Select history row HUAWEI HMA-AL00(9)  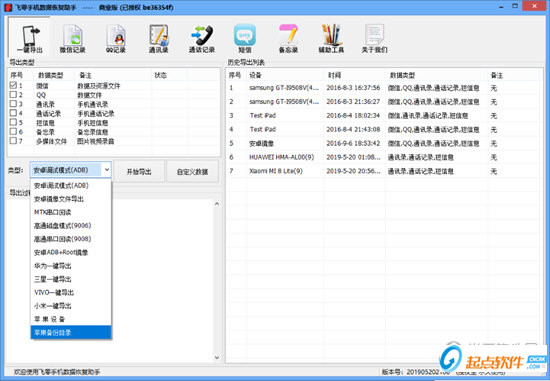pyautogui.click(x=382, y=157)
